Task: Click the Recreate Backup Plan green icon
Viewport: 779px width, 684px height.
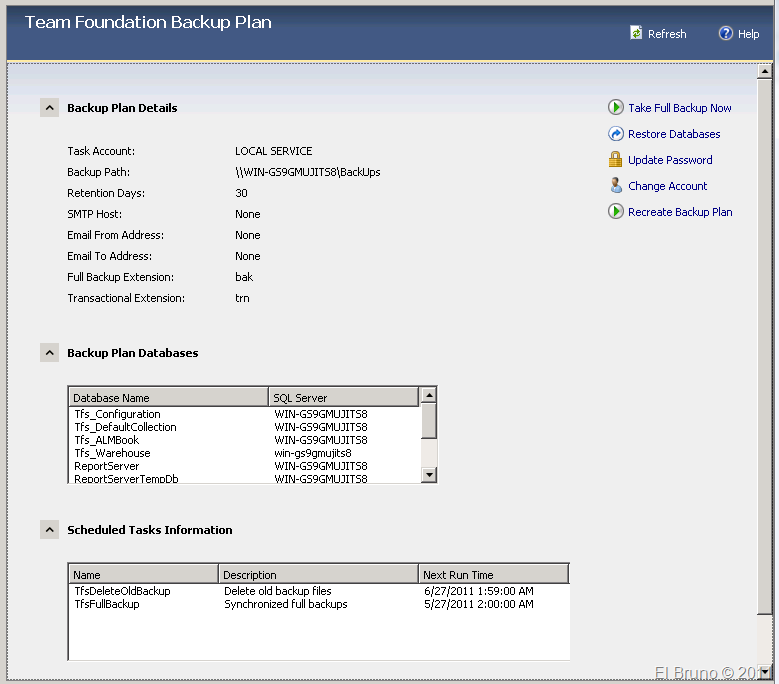Action: pyautogui.click(x=616, y=212)
